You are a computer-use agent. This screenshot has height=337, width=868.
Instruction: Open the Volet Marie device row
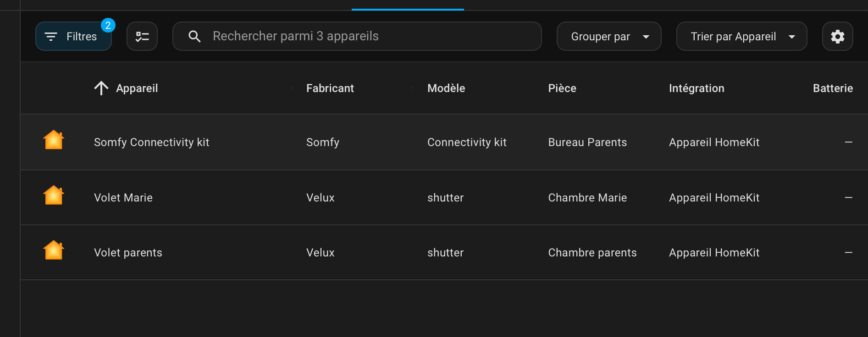pyautogui.click(x=123, y=198)
